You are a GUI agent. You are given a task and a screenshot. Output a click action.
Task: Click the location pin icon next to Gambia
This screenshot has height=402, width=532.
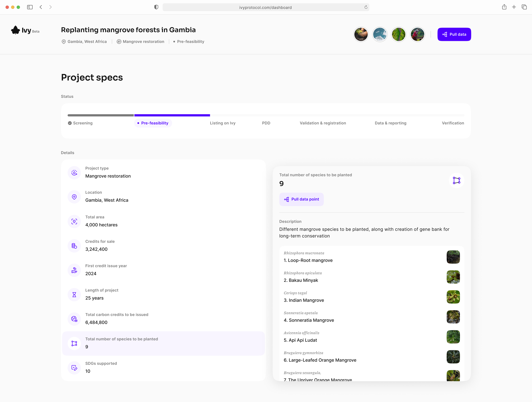tap(64, 41)
